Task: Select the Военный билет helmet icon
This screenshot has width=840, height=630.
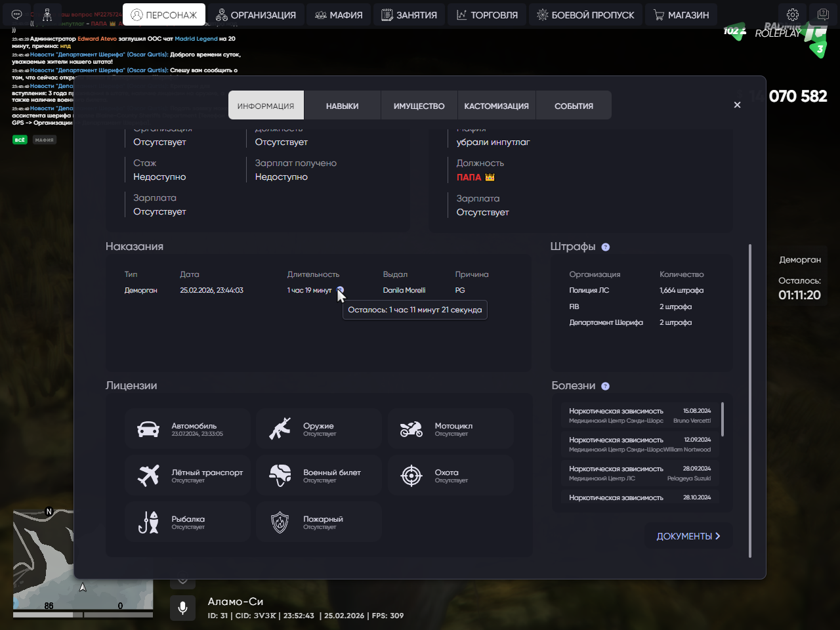Action: click(x=280, y=476)
